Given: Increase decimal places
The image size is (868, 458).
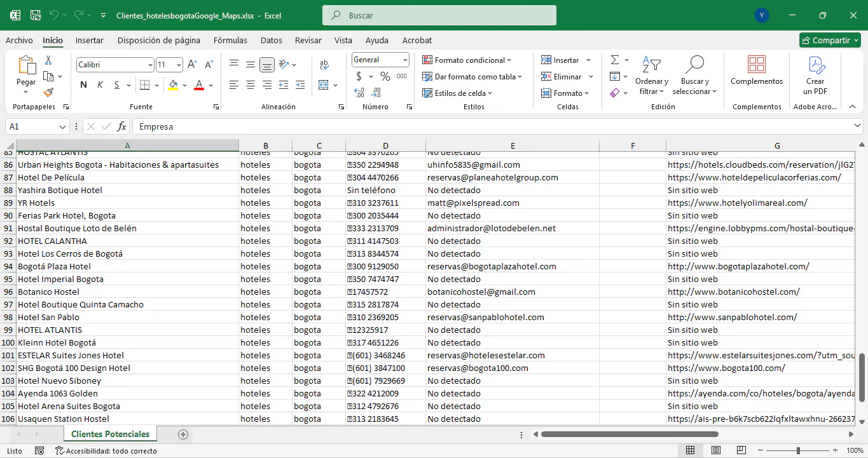Looking at the screenshot, I should point(359,92).
